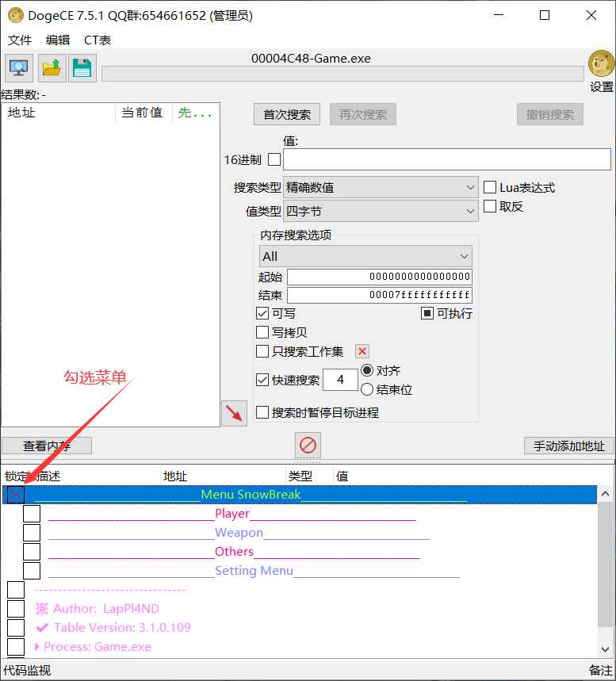Expand the All memory region dropdown
The width and height of the screenshot is (616, 681).
click(x=365, y=256)
